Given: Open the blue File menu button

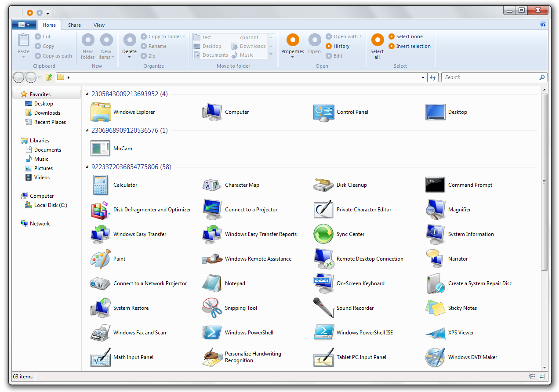Looking at the screenshot, I should 24,25.
